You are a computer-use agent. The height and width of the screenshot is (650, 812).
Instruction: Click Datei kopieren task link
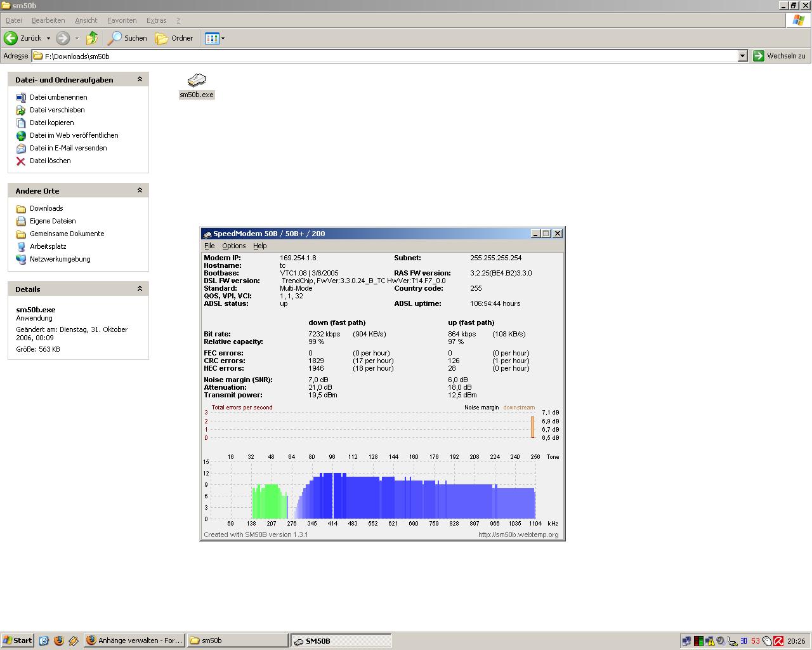click(x=51, y=123)
